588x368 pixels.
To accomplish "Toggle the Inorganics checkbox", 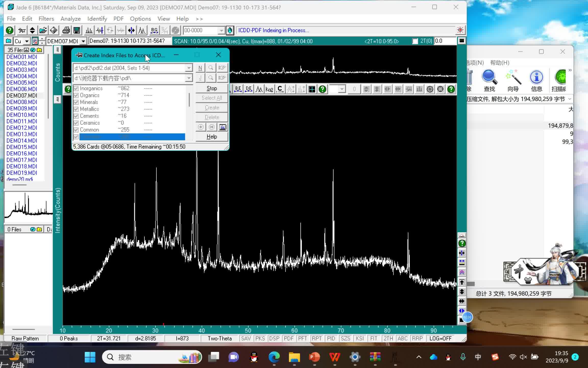I will coord(76,88).
